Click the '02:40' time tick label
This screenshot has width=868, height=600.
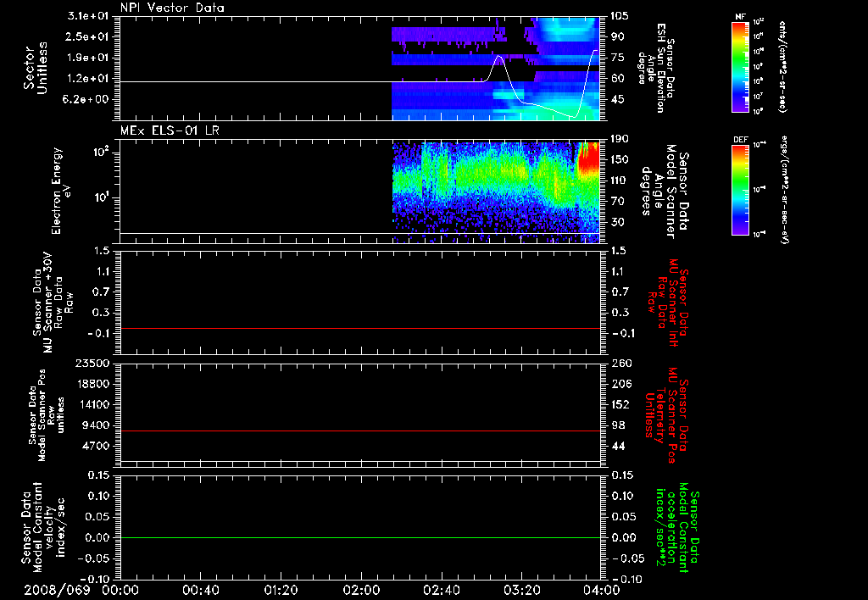click(x=441, y=590)
